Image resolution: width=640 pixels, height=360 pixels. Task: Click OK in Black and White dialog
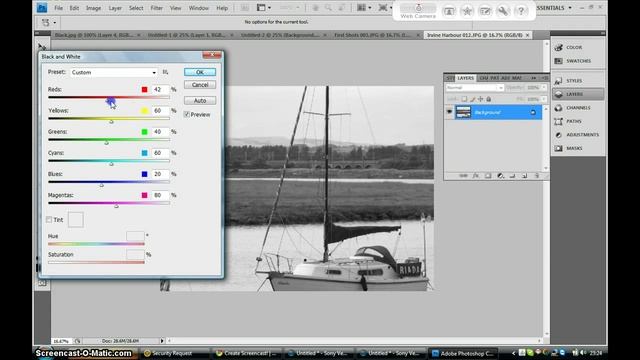(200, 72)
